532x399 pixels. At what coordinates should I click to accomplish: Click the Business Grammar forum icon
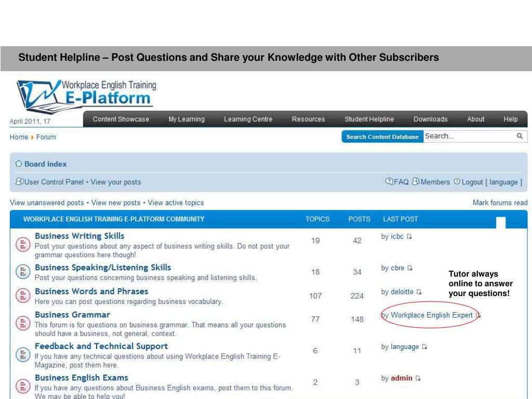[22, 323]
